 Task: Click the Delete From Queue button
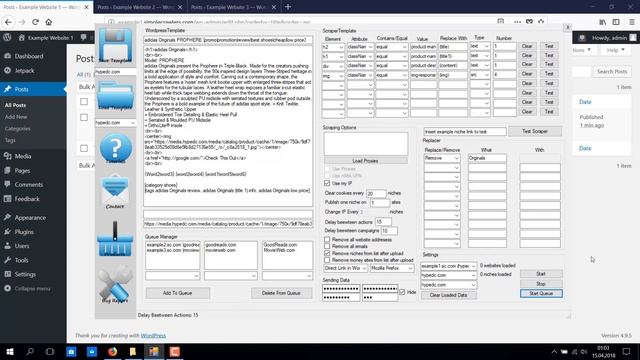(x=281, y=293)
